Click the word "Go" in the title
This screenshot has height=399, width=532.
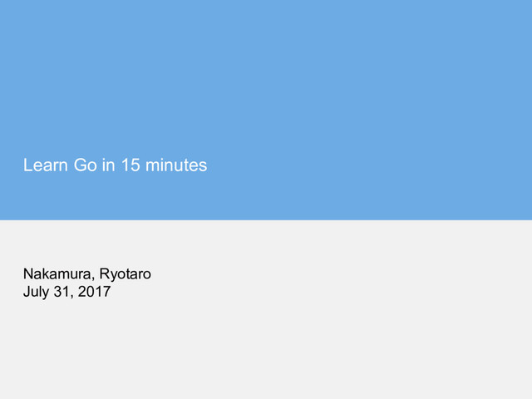(86, 165)
